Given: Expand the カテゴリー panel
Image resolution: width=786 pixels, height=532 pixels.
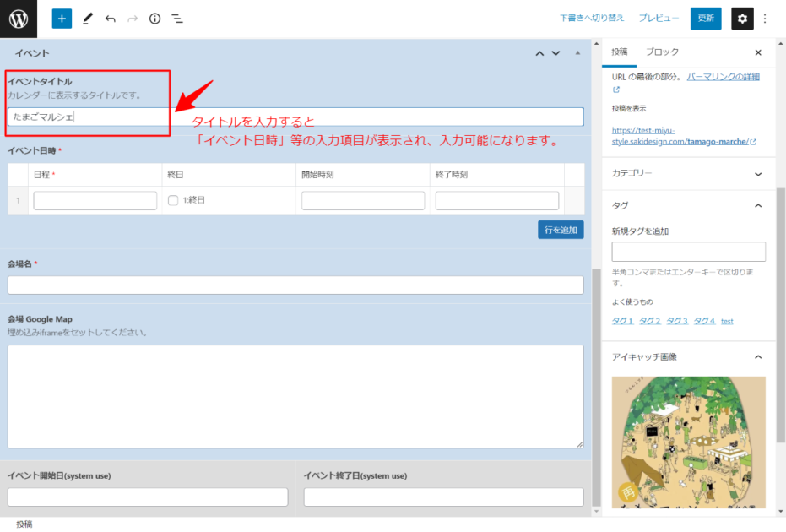Looking at the screenshot, I should pos(757,174).
